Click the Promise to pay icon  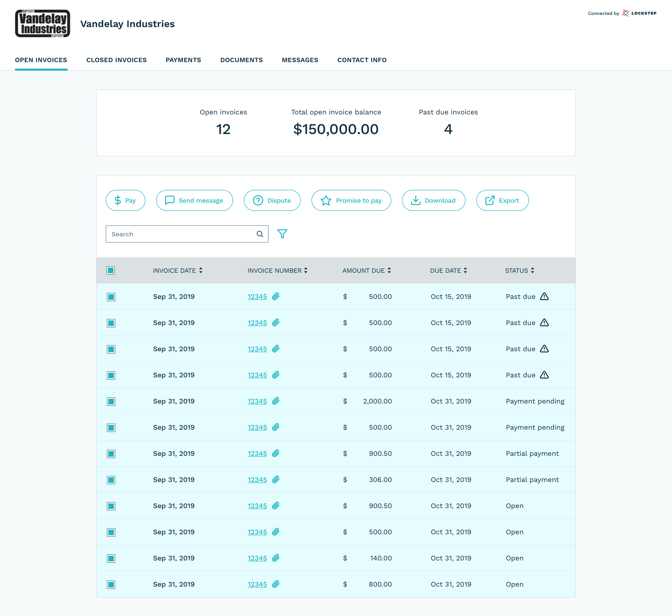[x=326, y=200]
